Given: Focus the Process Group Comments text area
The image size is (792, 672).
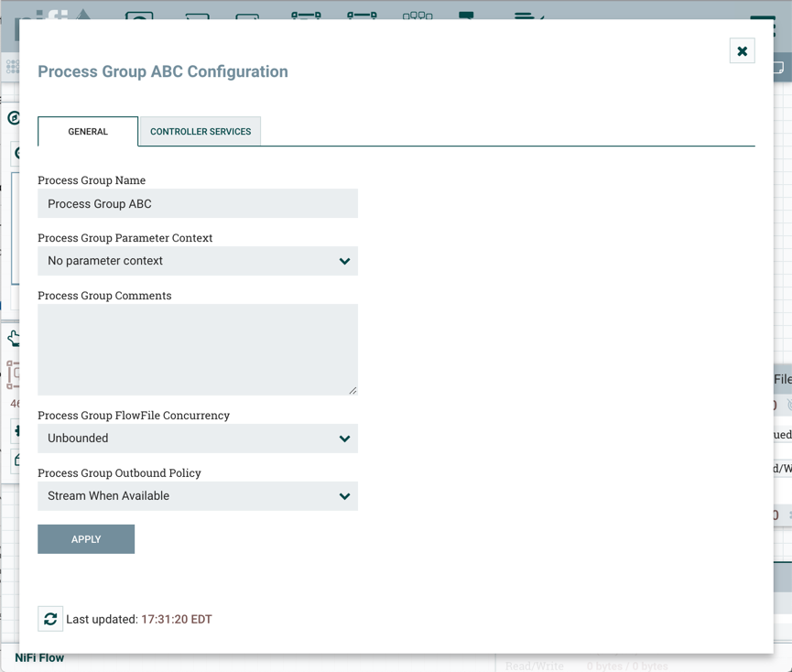Looking at the screenshot, I should [198, 350].
